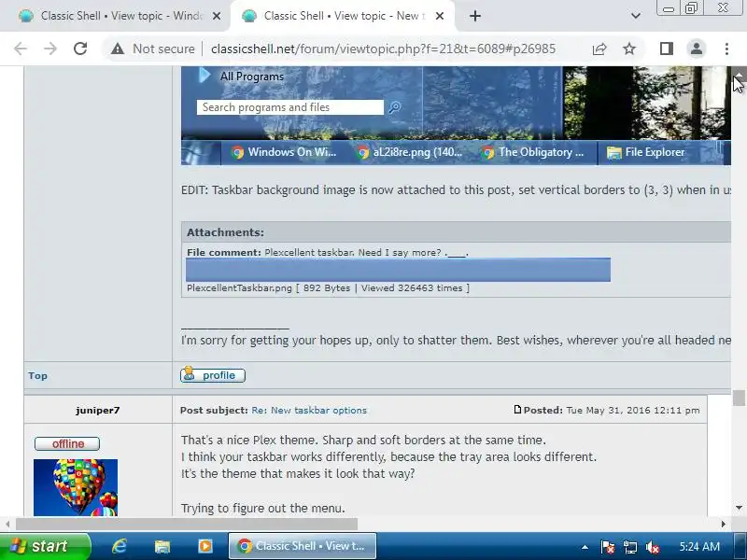This screenshot has width=747, height=560.
Task: Show hidden tray icons arrow
Action: point(585,547)
